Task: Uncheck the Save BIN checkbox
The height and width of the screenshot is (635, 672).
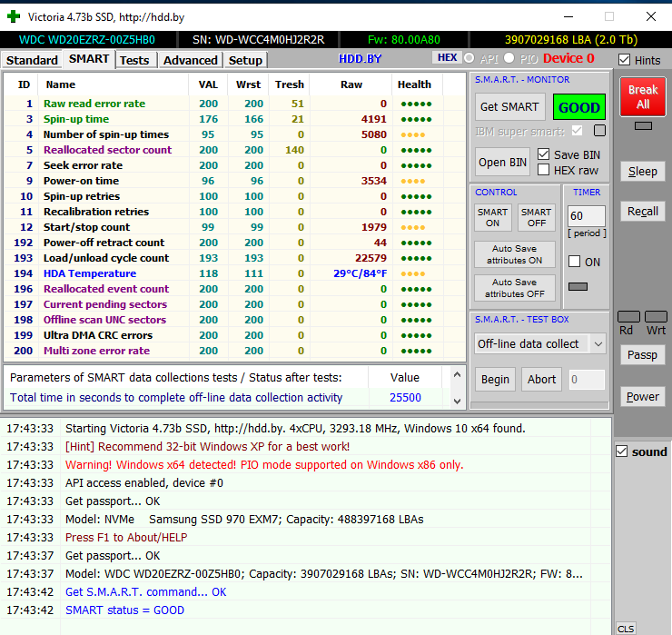Action: pos(543,154)
